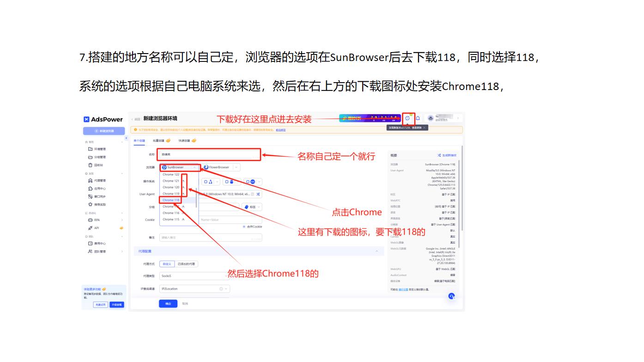
Task: Click the 免费试用 button
Action: tap(100, 305)
